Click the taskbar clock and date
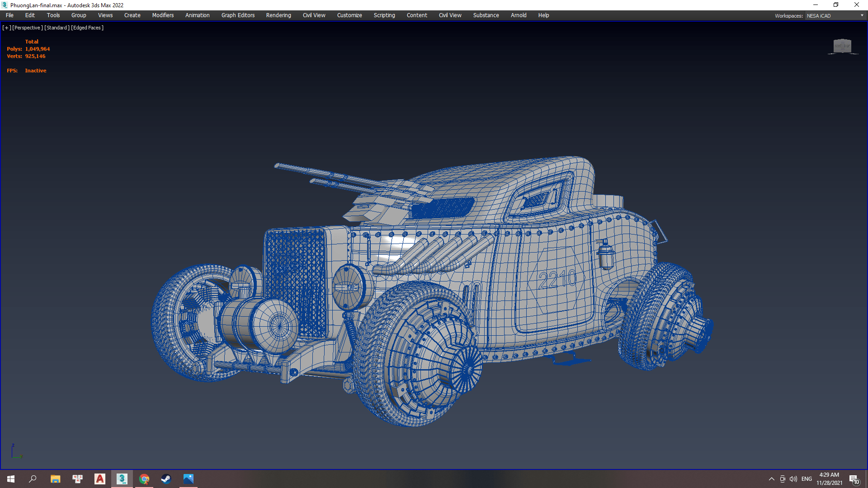The width and height of the screenshot is (868, 488). 829,479
